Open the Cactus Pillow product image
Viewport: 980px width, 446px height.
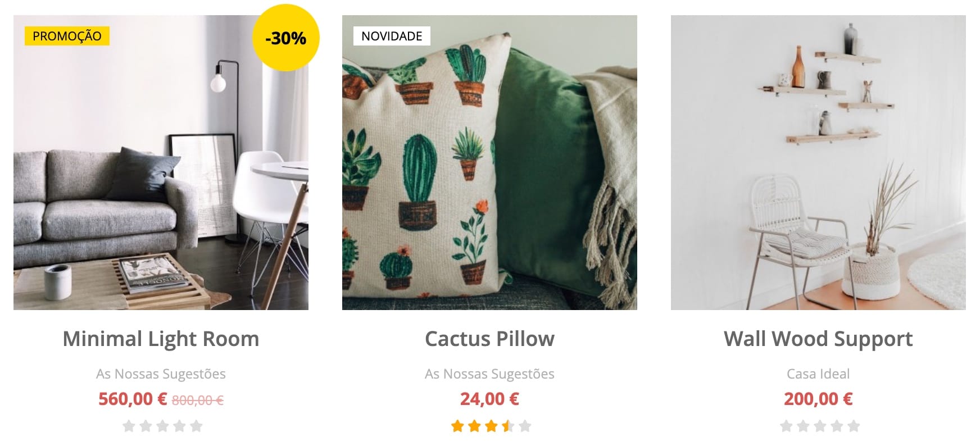coord(489,162)
